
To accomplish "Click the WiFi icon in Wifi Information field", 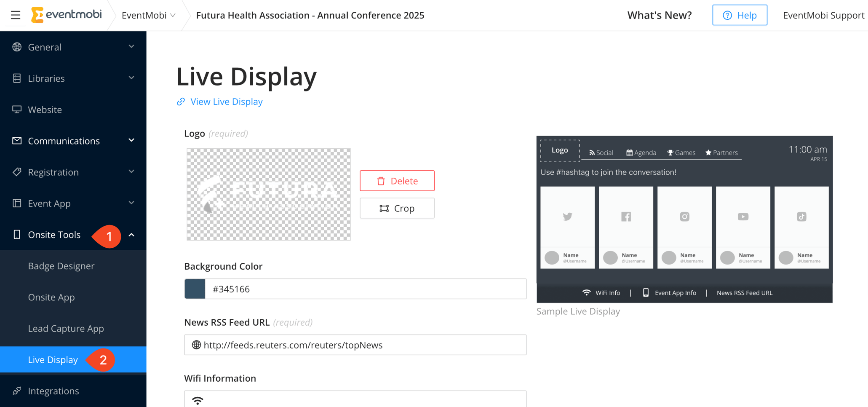I will 198,400.
